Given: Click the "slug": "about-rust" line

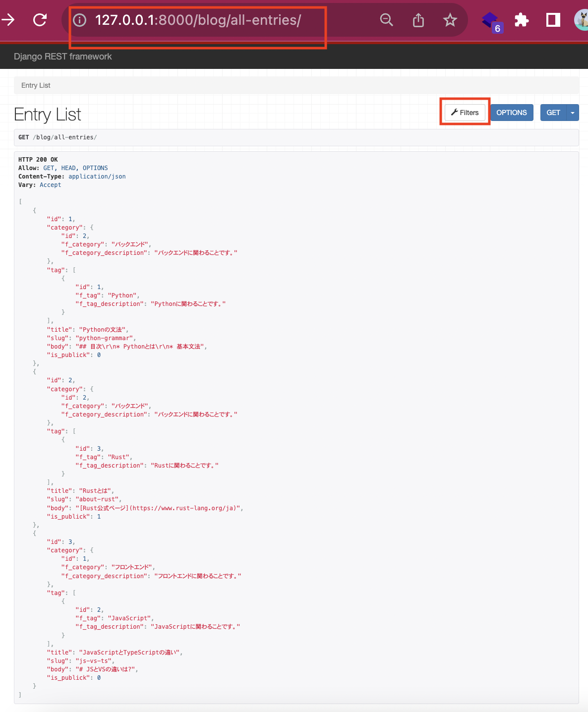Looking at the screenshot, I should tap(84, 499).
